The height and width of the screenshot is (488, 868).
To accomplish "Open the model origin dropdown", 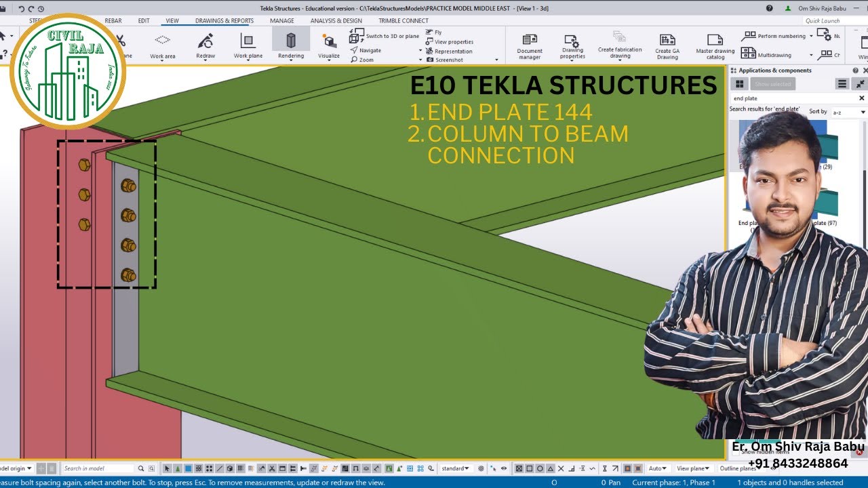I will [16, 468].
